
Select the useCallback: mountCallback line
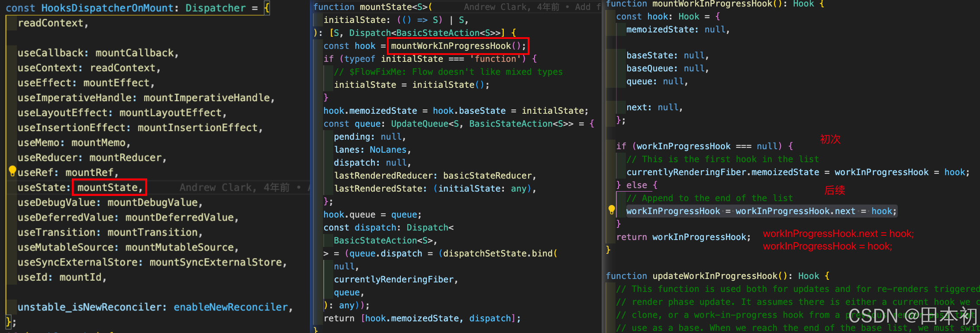pyautogui.click(x=98, y=53)
